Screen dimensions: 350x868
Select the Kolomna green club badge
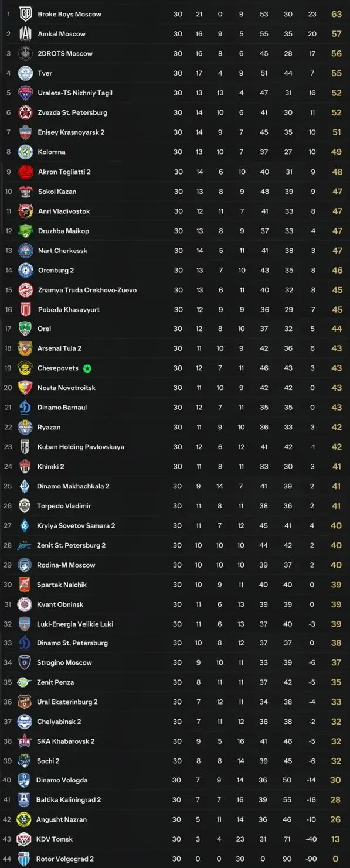click(x=25, y=152)
